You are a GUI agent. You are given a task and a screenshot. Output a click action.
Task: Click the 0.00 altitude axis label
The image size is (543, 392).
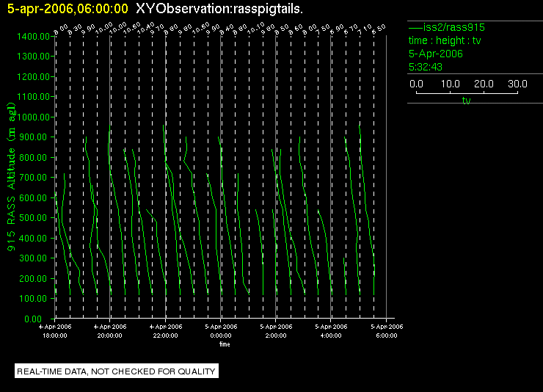pyautogui.click(x=33, y=319)
